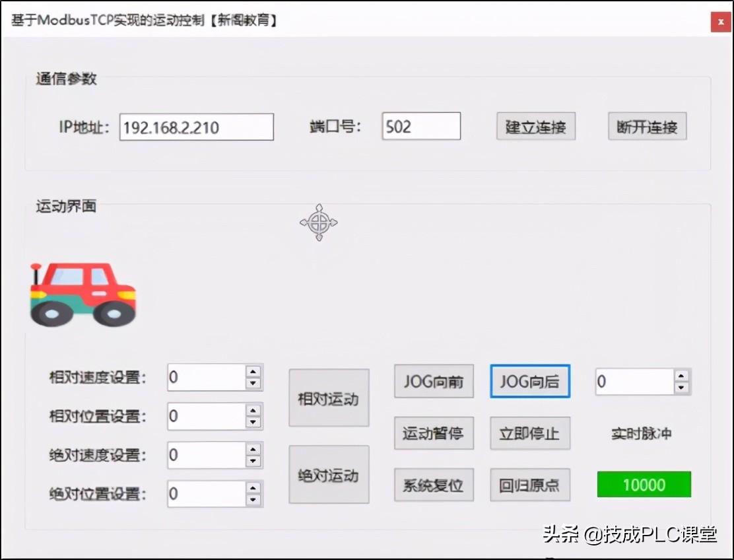This screenshot has height=560, width=734.
Task: Click the 绝对速度设置 label
Action: 98,455
